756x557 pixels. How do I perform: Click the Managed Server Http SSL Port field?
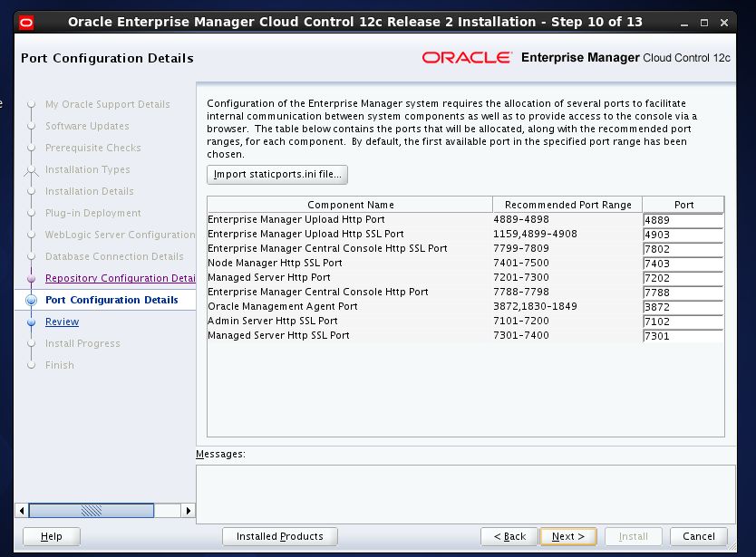pyautogui.click(x=683, y=336)
